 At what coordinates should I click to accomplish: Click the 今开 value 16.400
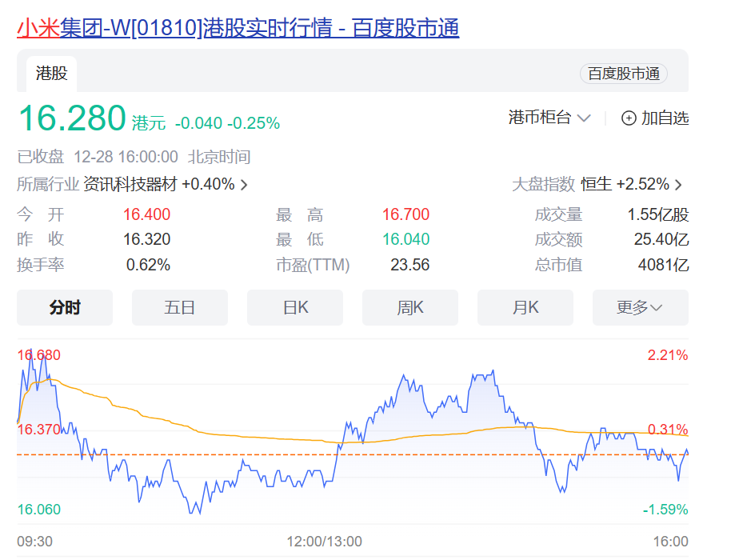pyautogui.click(x=147, y=214)
